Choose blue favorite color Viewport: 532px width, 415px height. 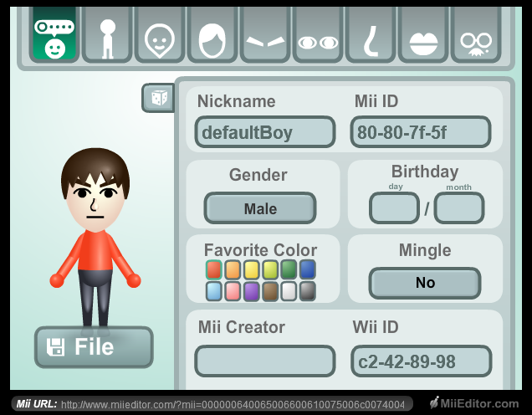click(x=307, y=269)
